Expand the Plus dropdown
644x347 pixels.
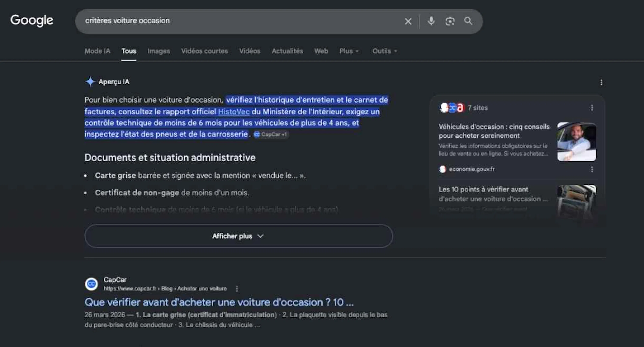click(x=349, y=51)
